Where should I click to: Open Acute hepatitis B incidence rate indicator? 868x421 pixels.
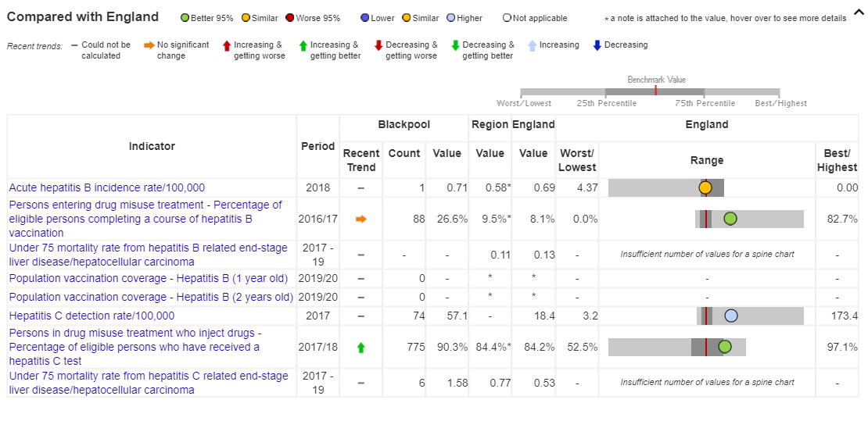tap(106, 187)
